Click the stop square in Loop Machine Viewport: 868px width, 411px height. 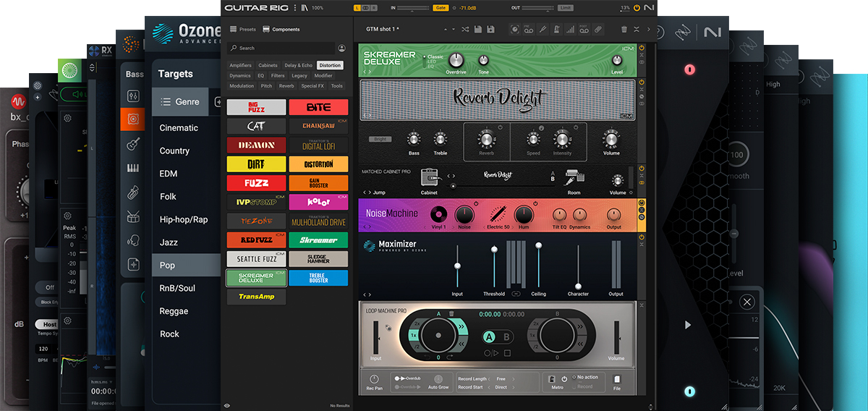point(507,353)
